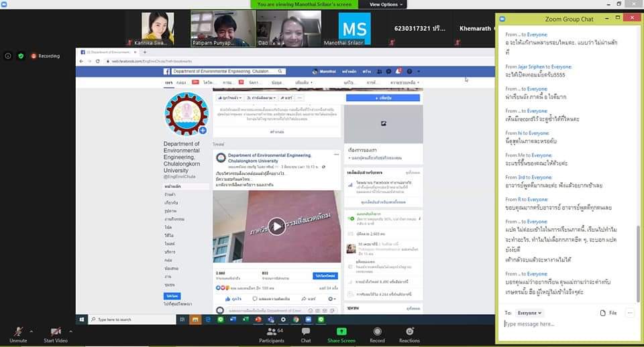Click the shared browser's back arrow
Viewport: 644px width, 347px height.
point(81,61)
